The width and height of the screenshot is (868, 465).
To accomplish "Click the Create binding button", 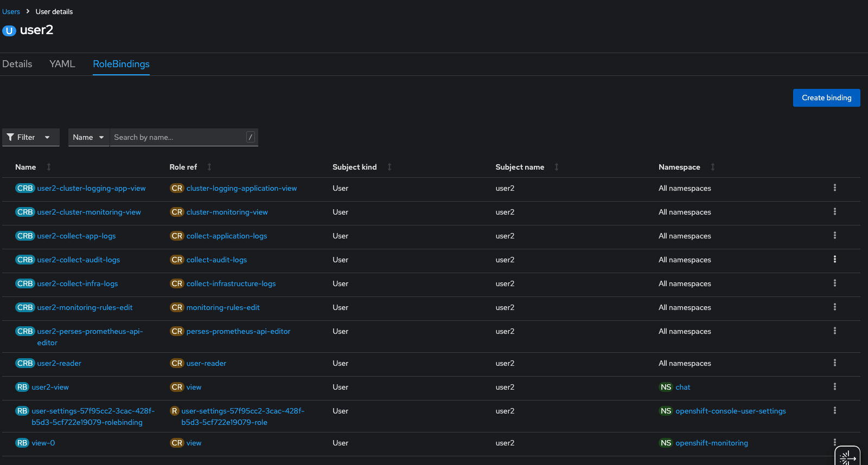I will pos(826,98).
